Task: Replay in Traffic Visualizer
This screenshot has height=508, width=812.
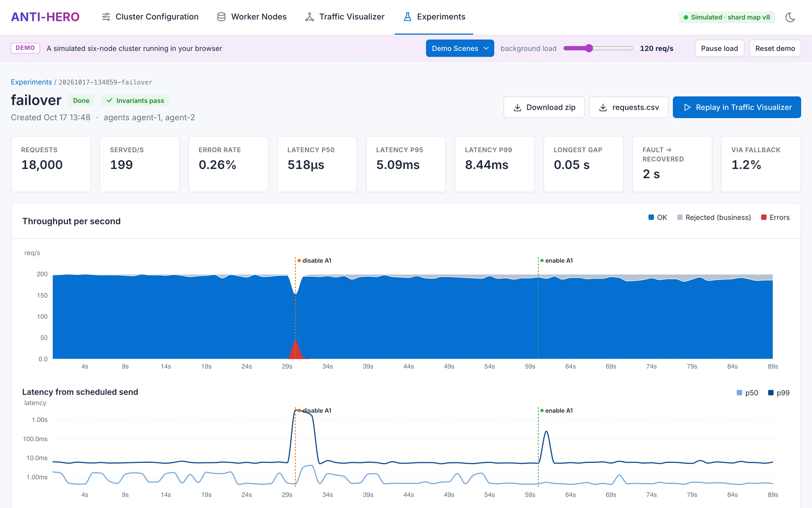Action: click(x=737, y=107)
